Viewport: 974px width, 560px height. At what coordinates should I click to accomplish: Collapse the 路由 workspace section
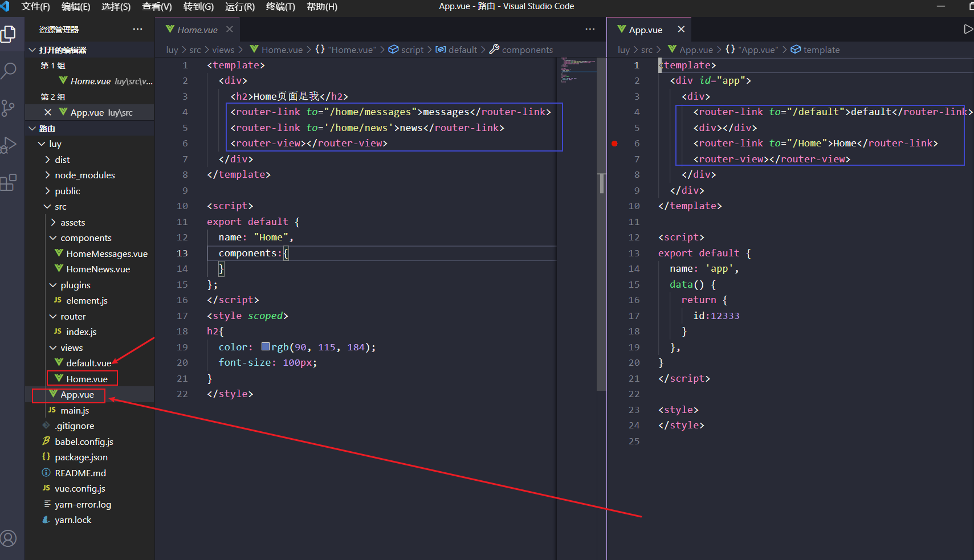pos(32,129)
